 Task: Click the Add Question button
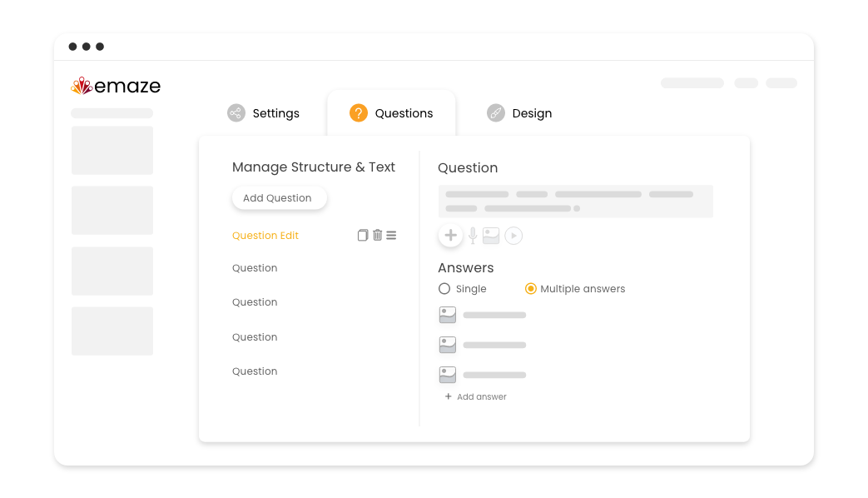point(279,197)
